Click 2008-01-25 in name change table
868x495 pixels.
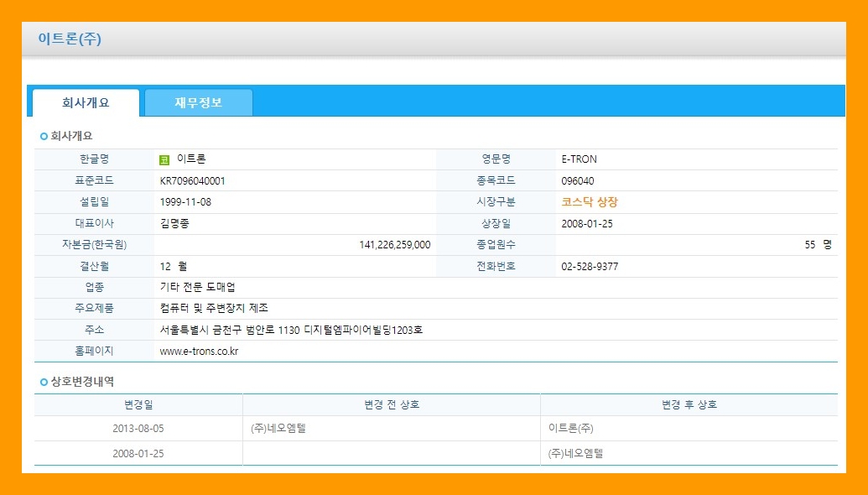tap(138, 454)
